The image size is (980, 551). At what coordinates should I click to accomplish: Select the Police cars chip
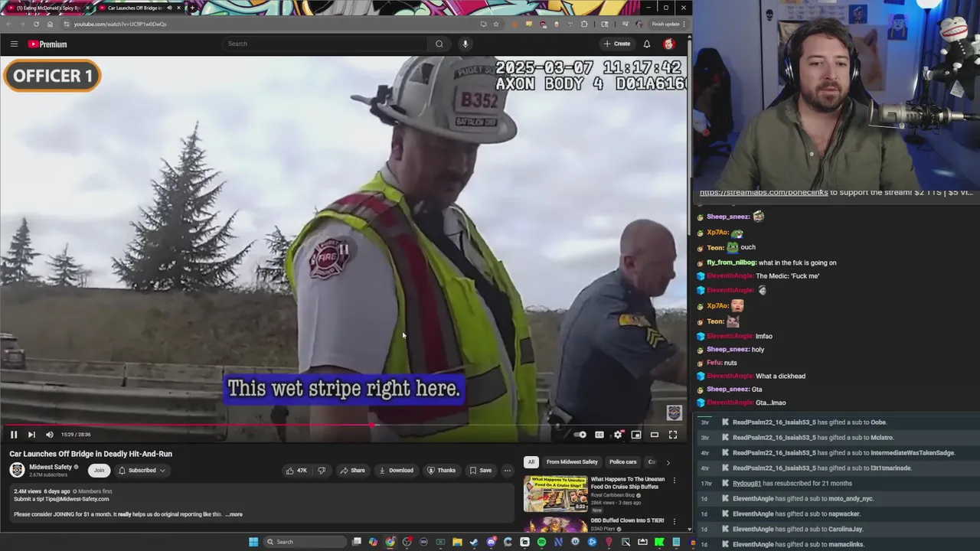[622, 462]
